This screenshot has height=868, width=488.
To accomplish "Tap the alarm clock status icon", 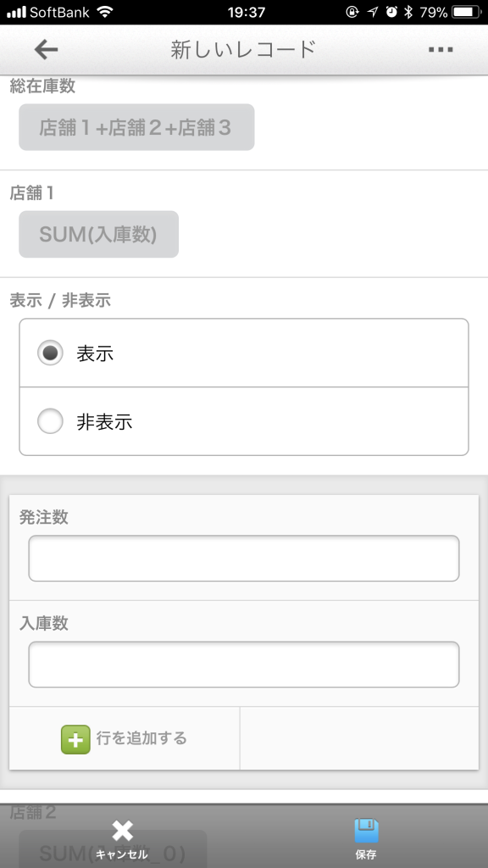I will point(391,12).
